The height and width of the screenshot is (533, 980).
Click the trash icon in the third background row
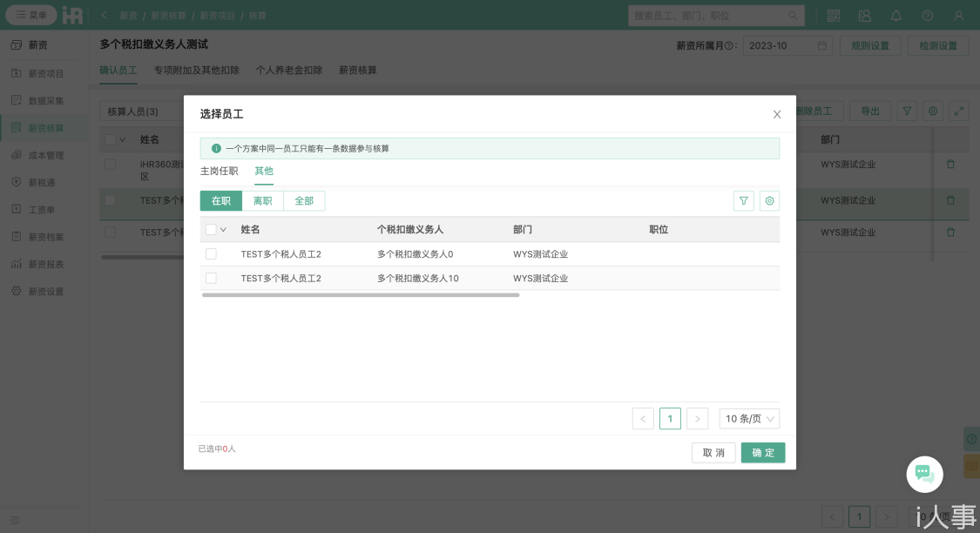click(x=950, y=233)
